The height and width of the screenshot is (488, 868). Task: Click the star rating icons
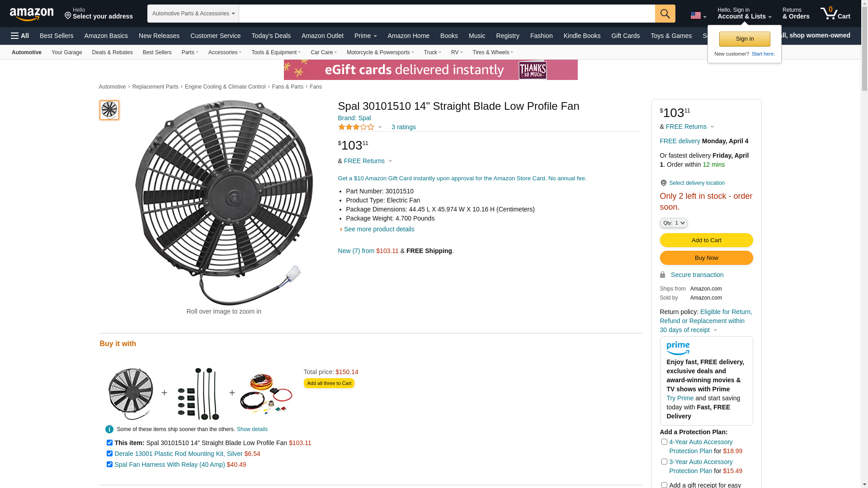click(356, 127)
